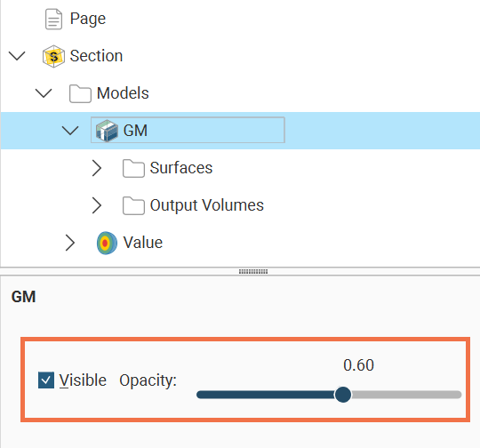
Task: Click the yellow Section cube icon
Action: [53, 56]
